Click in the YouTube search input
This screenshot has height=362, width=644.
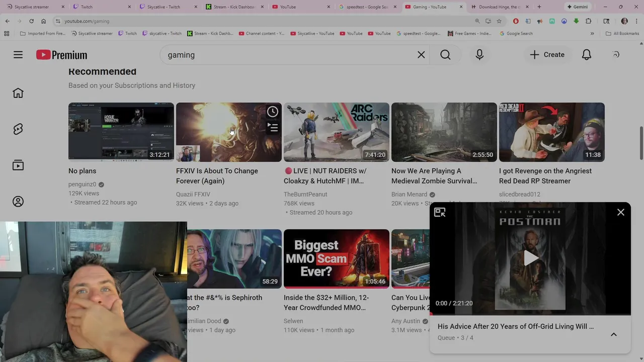[x=289, y=55]
